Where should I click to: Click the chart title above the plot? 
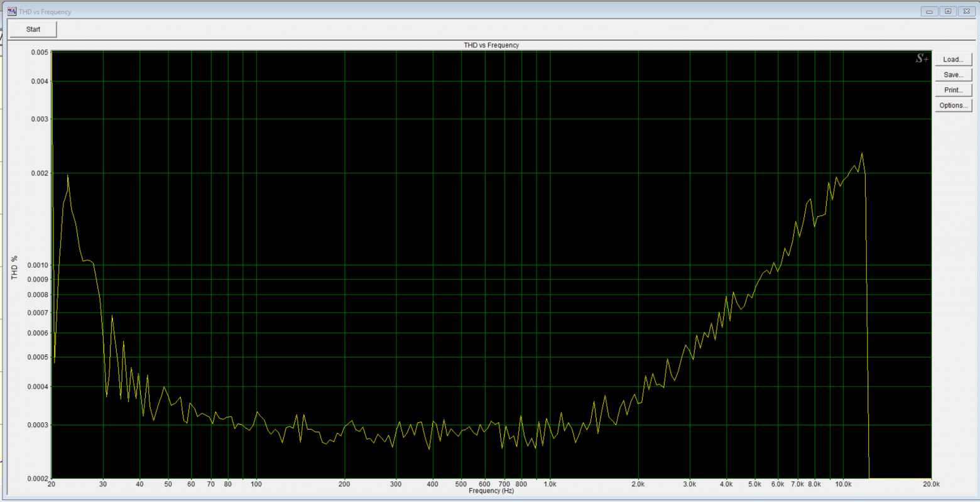pos(491,45)
